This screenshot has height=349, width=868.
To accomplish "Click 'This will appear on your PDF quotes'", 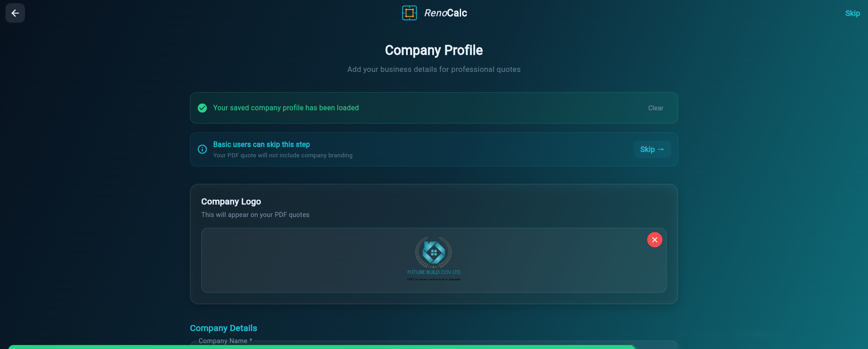I will [x=255, y=215].
